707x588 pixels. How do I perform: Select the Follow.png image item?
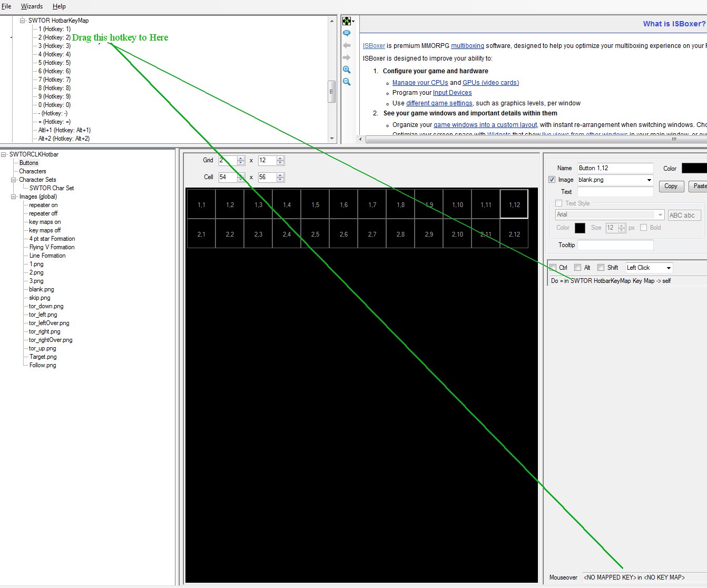point(43,365)
